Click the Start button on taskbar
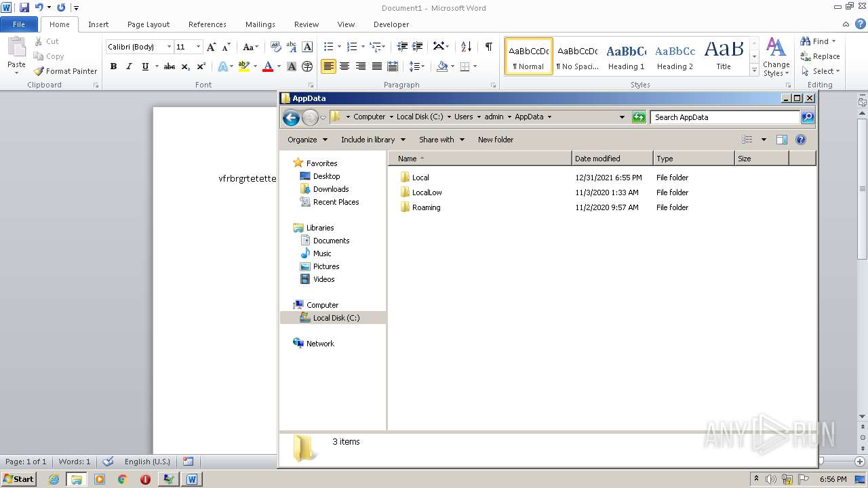Viewport: 868px width, 488px height. [x=18, y=479]
